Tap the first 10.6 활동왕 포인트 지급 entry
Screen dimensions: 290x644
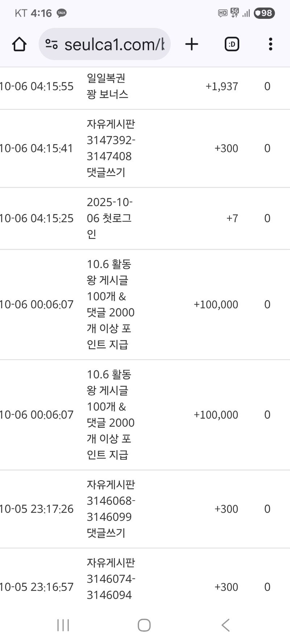tap(110, 304)
